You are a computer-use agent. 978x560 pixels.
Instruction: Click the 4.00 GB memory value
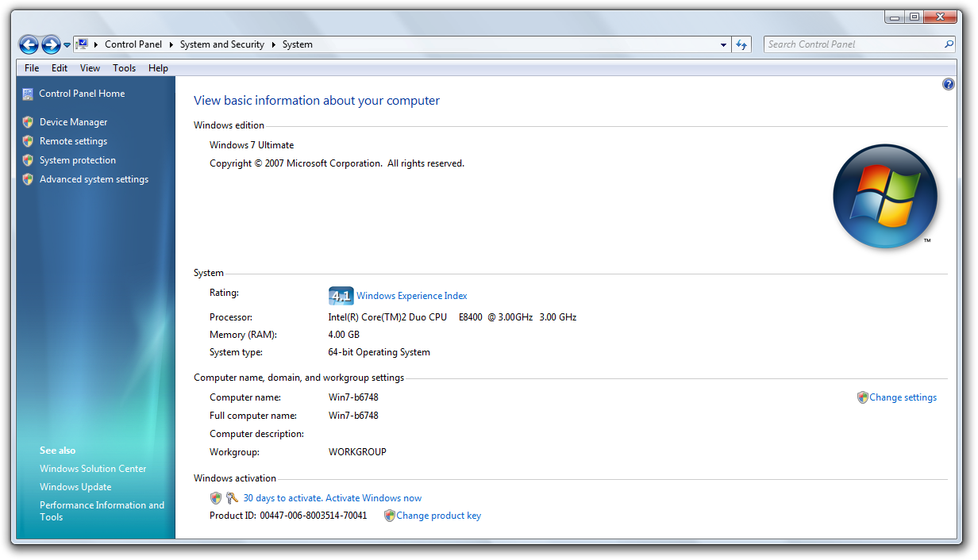pyautogui.click(x=344, y=335)
